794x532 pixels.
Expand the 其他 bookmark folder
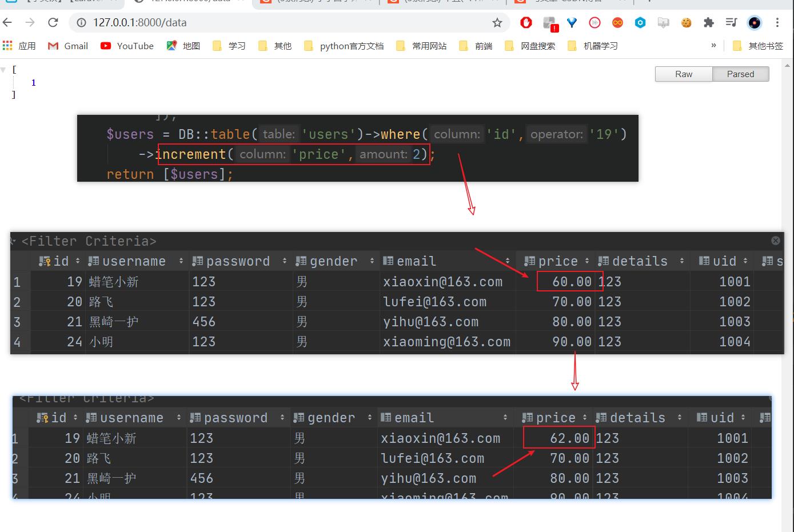click(x=275, y=46)
